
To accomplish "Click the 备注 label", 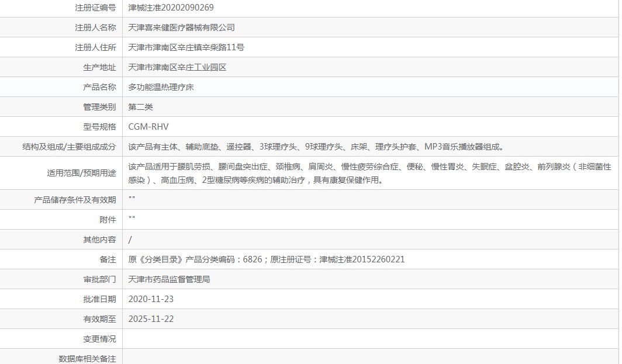I will (108, 259).
